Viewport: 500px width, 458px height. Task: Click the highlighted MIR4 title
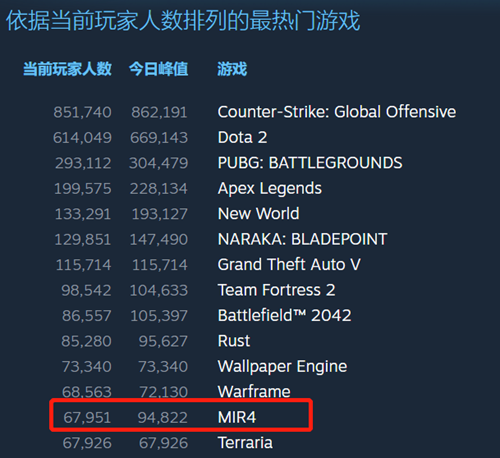237,417
